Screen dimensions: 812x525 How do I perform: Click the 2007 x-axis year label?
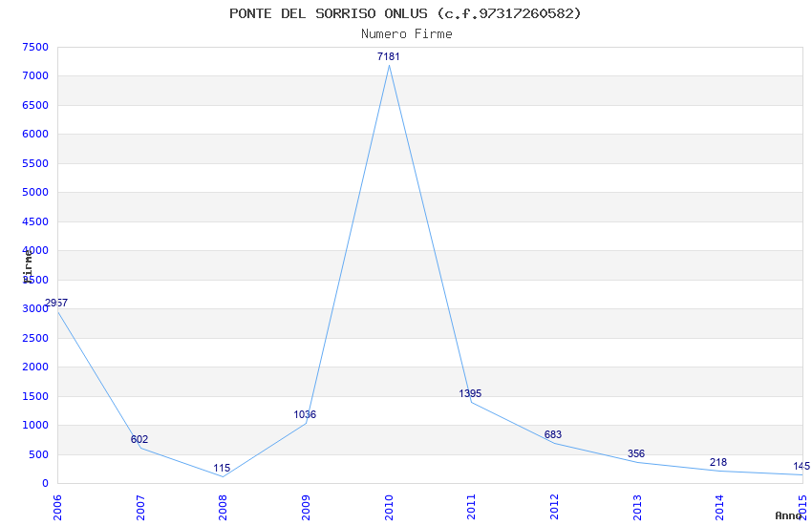140,508
